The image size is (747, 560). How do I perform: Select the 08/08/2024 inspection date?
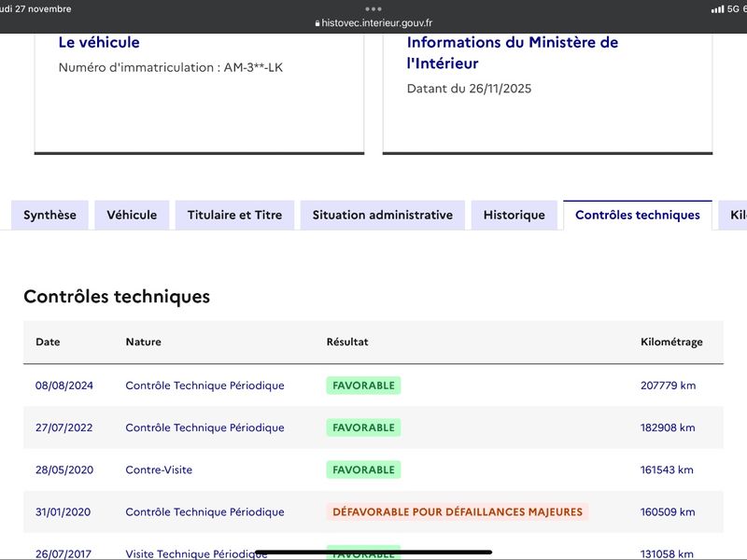(x=64, y=385)
